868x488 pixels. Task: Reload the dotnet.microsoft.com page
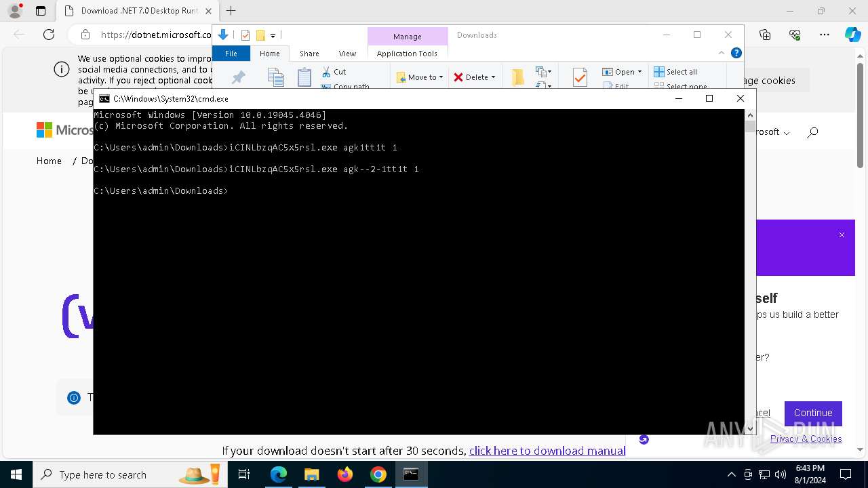49,35
